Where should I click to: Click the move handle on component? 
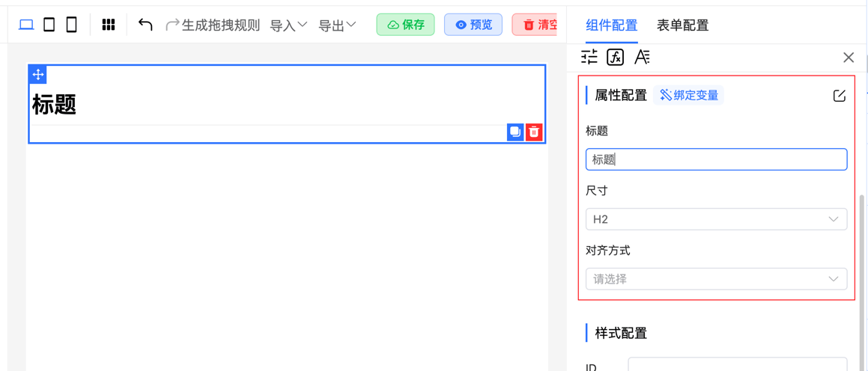pos(38,75)
